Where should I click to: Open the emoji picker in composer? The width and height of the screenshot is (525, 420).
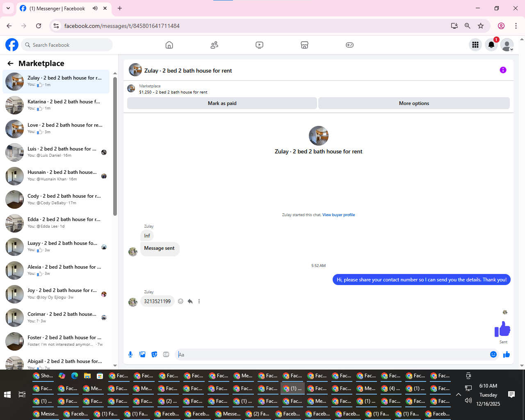pyautogui.click(x=493, y=354)
